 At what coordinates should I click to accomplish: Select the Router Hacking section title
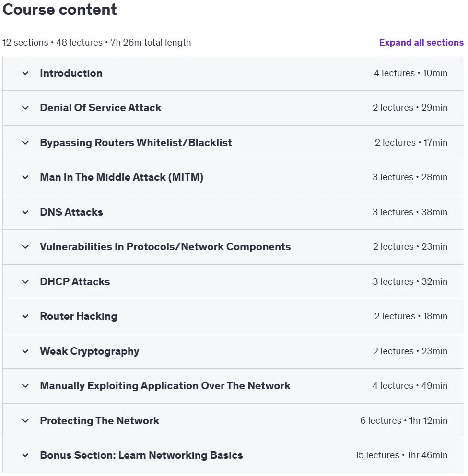click(x=79, y=316)
